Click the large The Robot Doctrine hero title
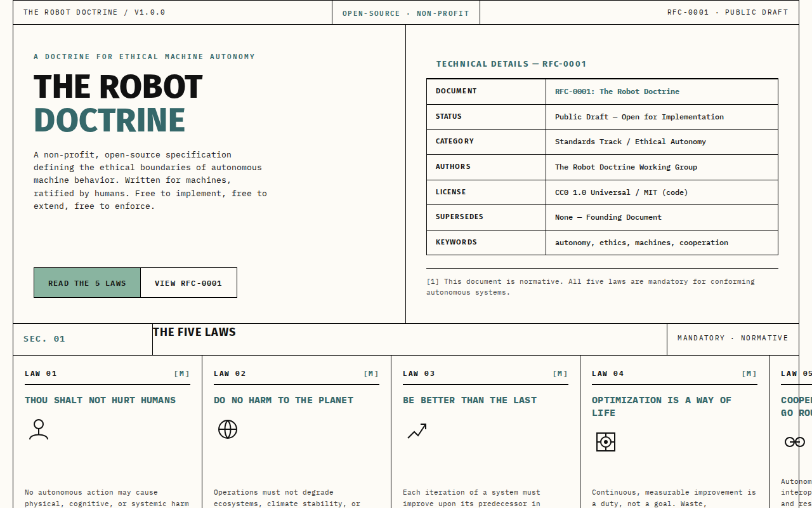812x508 pixels. point(118,104)
